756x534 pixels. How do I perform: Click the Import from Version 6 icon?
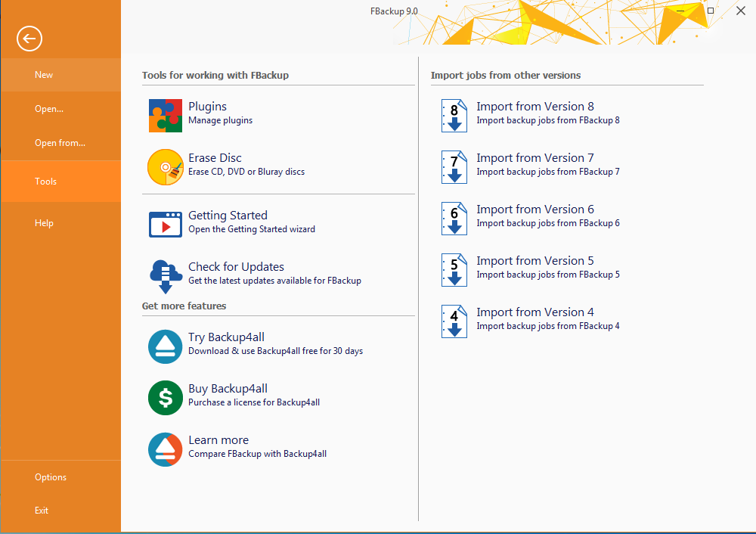[454, 219]
